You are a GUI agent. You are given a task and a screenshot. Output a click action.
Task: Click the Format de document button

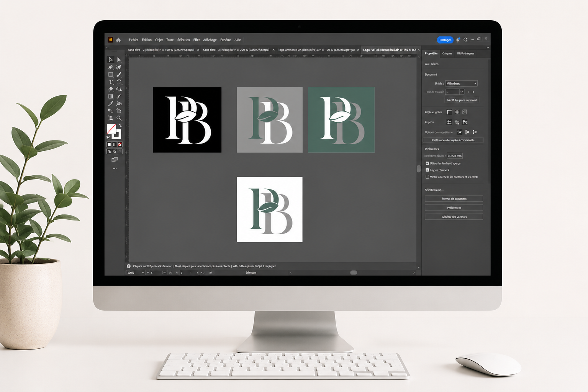454,199
